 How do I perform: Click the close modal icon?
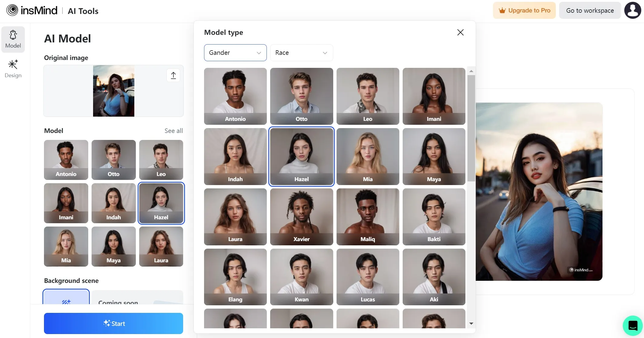461,32
